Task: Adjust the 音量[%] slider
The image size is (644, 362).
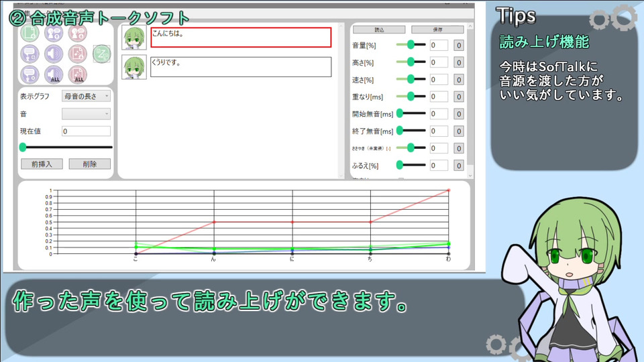Action: [x=411, y=45]
